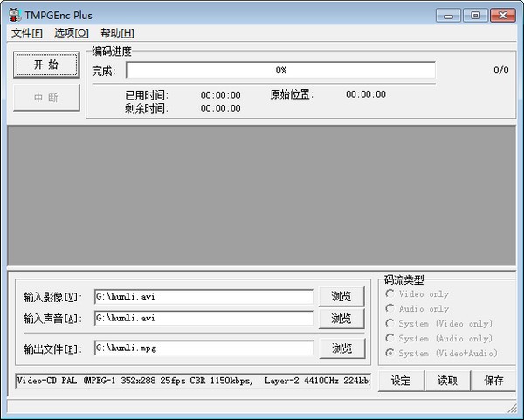The width and height of the screenshot is (524, 420).
Task: Open encoding settings with 设定 button
Action: point(401,381)
